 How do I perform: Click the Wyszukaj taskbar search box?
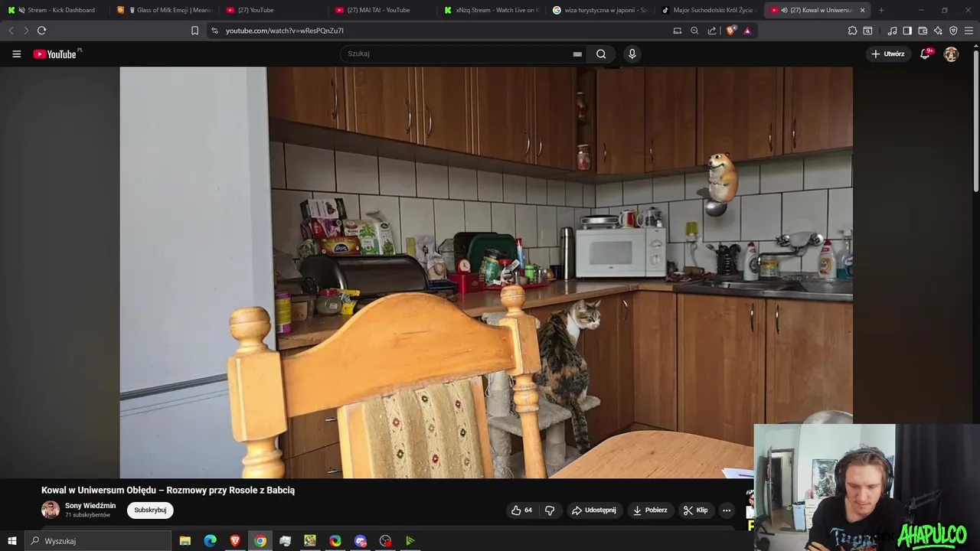coord(97,541)
